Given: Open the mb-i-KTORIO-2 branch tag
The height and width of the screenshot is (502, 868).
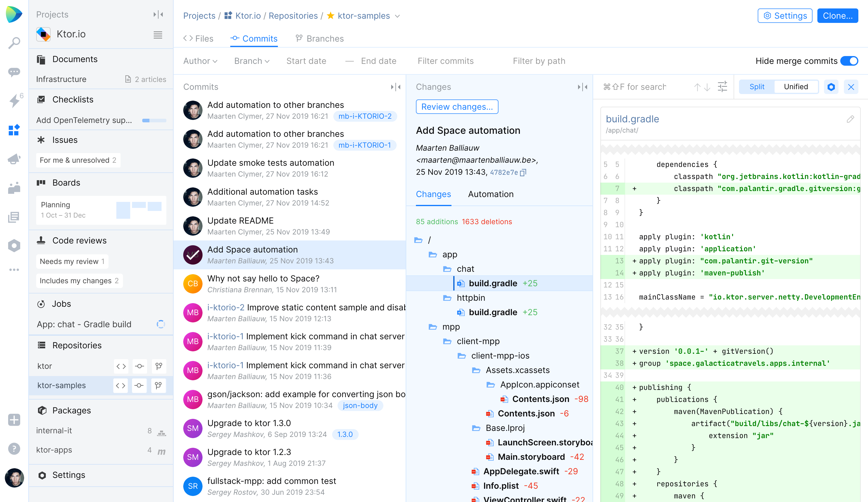Looking at the screenshot, I should (x=365, y=116).
